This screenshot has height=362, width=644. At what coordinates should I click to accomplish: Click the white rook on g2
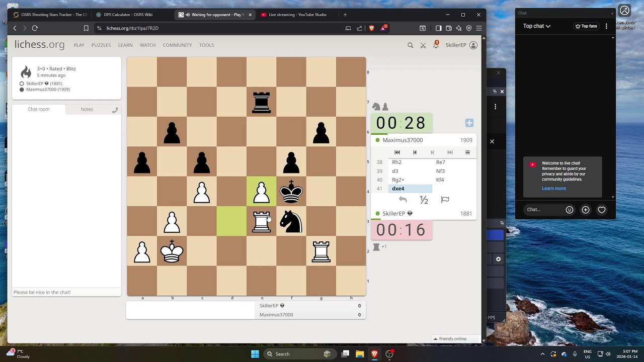(321, 251)
